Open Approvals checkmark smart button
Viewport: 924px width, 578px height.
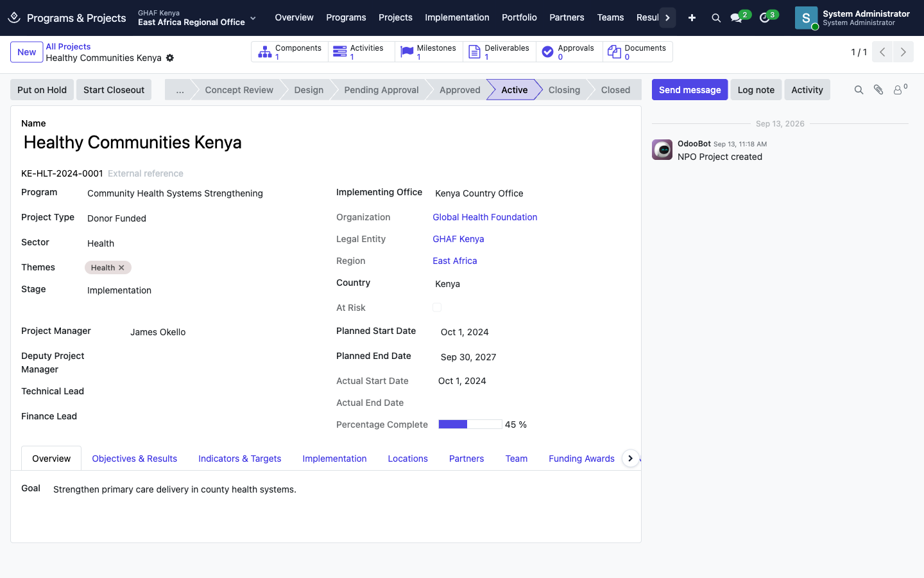(569, 52)
